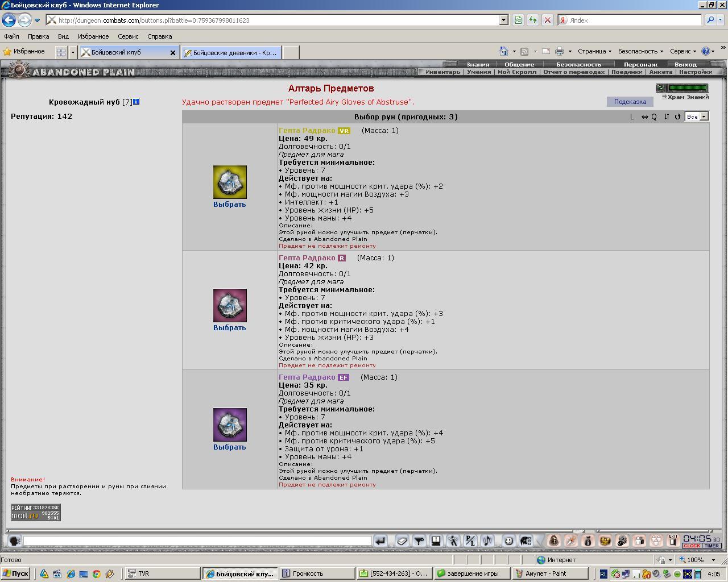Open the Общение game menu
This screenshot has width=728, height=582.
click(x=519, y=64)
